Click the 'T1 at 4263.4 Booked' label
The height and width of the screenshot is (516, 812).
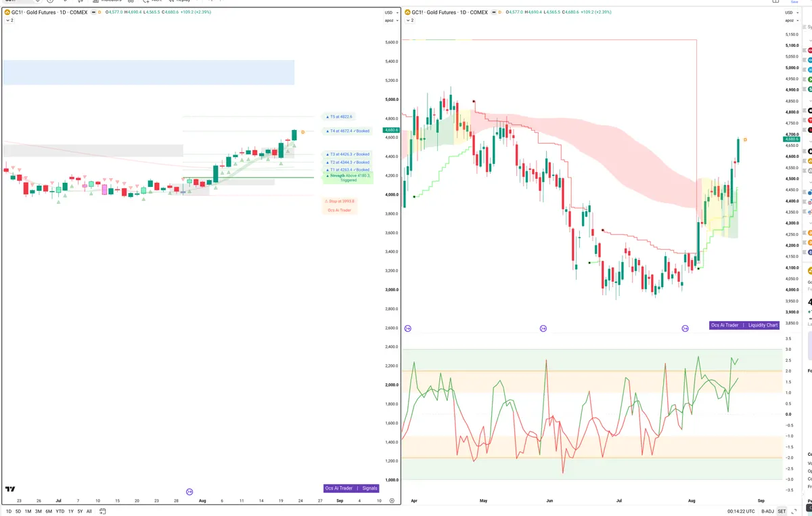(347, 170)
